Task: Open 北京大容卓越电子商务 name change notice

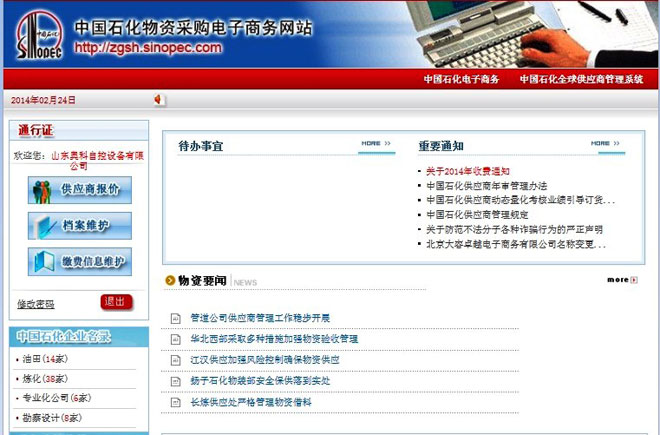Action: click(x=516, y=244)
